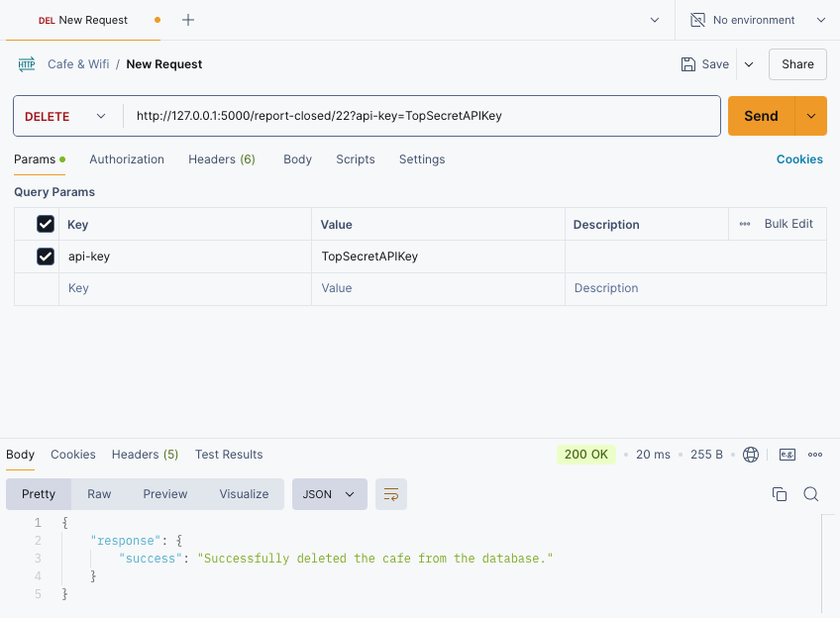Copy response body to clipboard
The height and width of the screenshot is (618, 840).
click(780, 494)
